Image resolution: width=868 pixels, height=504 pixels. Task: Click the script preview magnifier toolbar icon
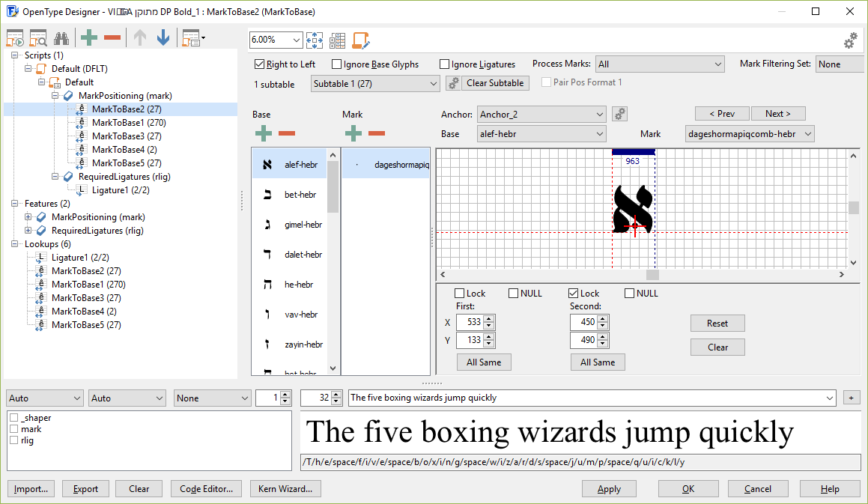38,38
